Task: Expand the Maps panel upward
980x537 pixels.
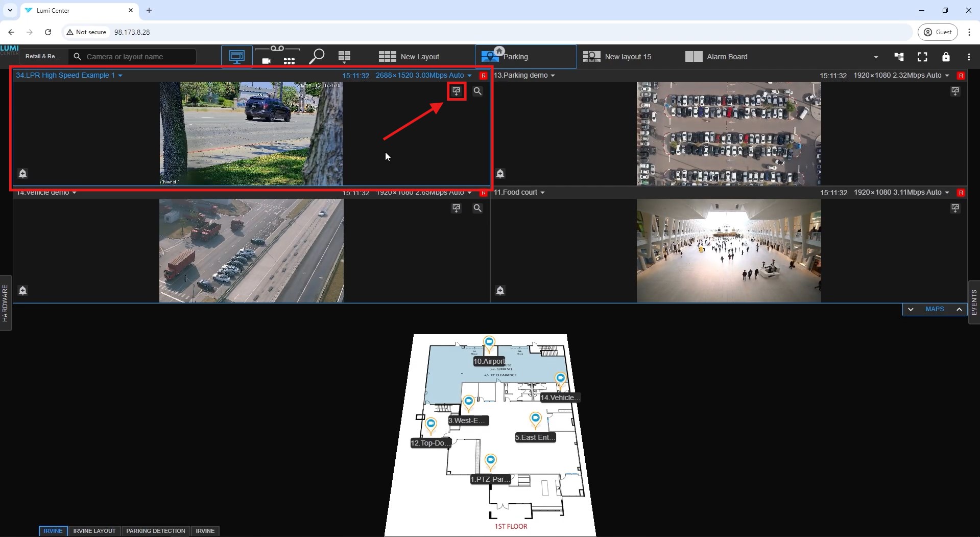Action: (x=959, y=309)
